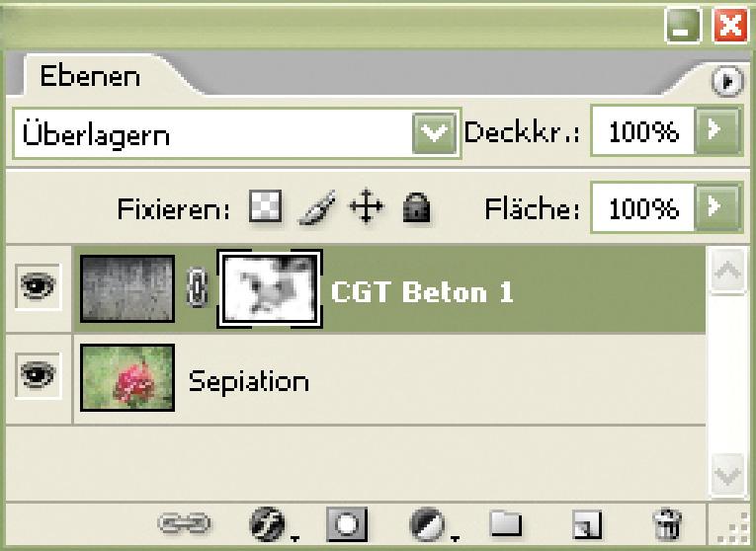Toggle lock all padlock icon
Viewport: 756px width, 551px height.
(x=417, y=207)
